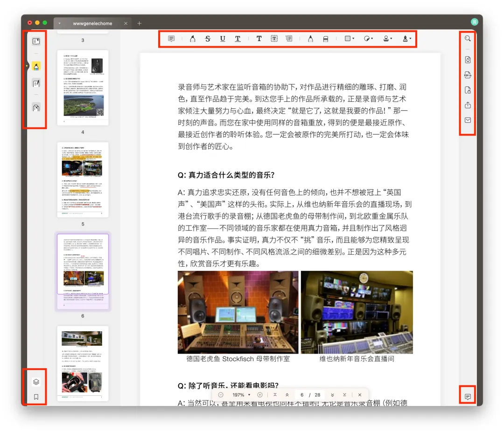Image resolution: width=504 pixels, height=434 pixels.
Task: Select the Text comment (T) tool
Action: (259, 39)
